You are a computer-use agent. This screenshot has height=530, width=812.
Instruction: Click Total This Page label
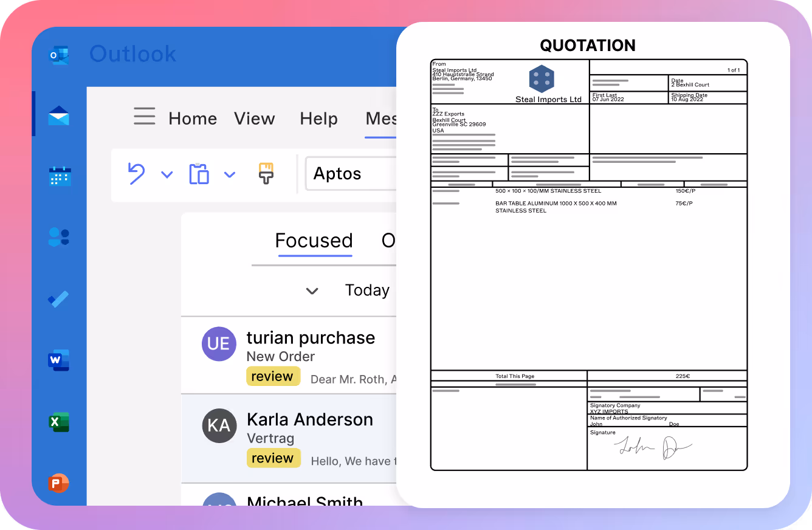(515, 376)
